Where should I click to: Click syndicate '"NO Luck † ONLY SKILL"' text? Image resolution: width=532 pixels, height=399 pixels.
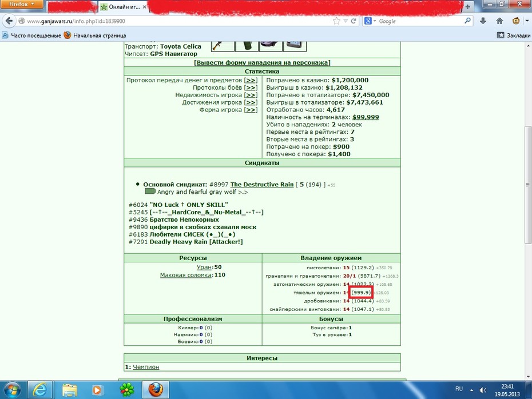click(x=189, y=205)
